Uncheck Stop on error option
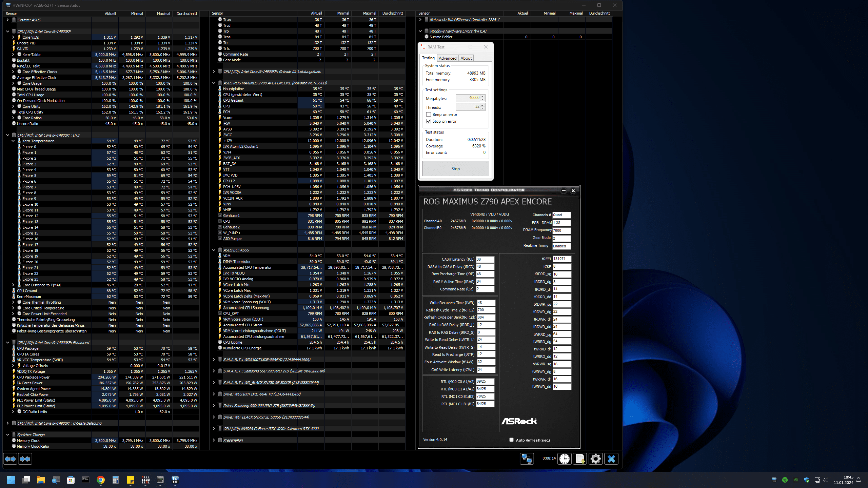 (429, 121)
